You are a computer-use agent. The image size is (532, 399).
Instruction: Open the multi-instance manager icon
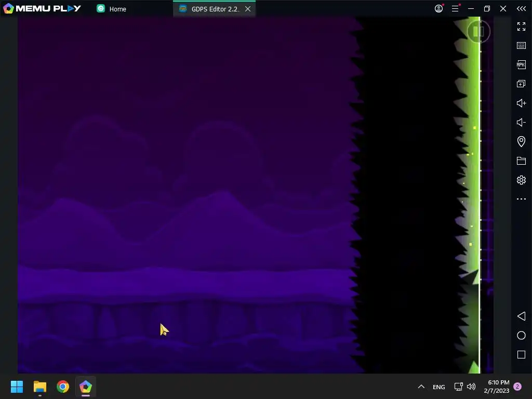(521, 84)
